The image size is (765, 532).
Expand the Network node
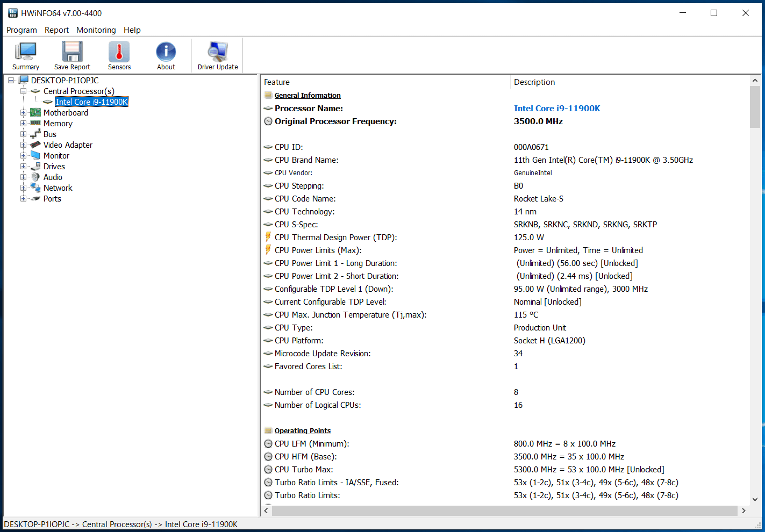click(x=23, y=188)
